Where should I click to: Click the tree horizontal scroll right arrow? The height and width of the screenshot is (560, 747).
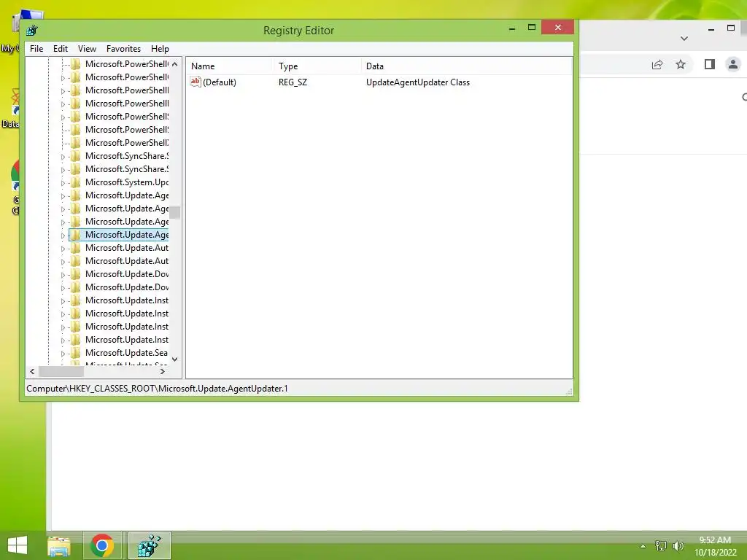pyautogui.click(x=163, y=371)
